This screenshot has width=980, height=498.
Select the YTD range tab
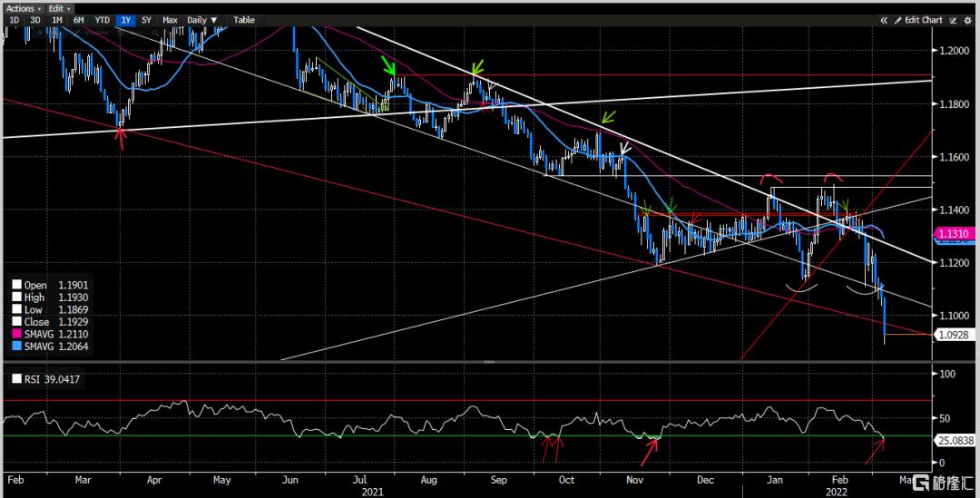click(102, 20)
